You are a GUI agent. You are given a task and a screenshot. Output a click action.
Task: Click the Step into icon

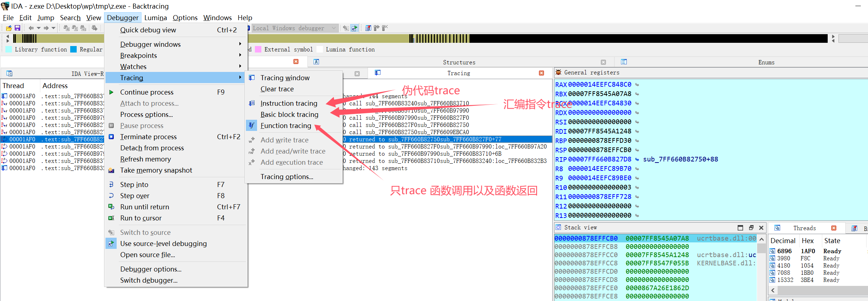click(x=111, y=184)
